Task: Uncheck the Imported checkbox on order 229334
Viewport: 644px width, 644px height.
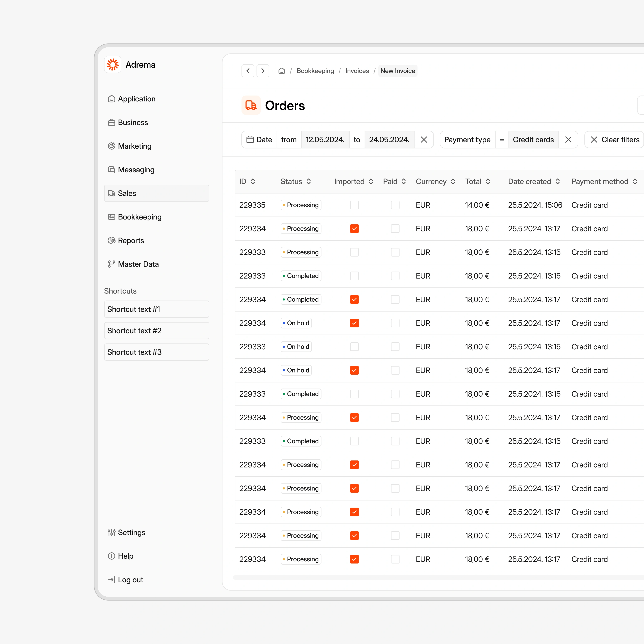Action: coord(354,229)
